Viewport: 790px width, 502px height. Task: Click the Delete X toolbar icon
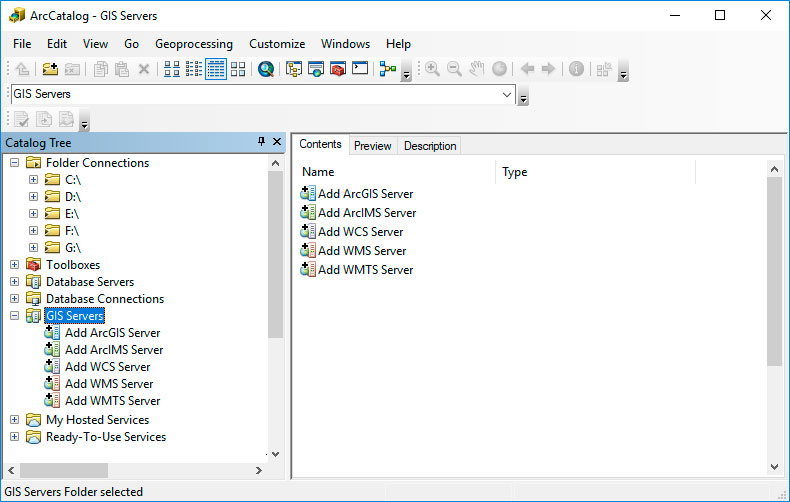click(x=144, y=69)
